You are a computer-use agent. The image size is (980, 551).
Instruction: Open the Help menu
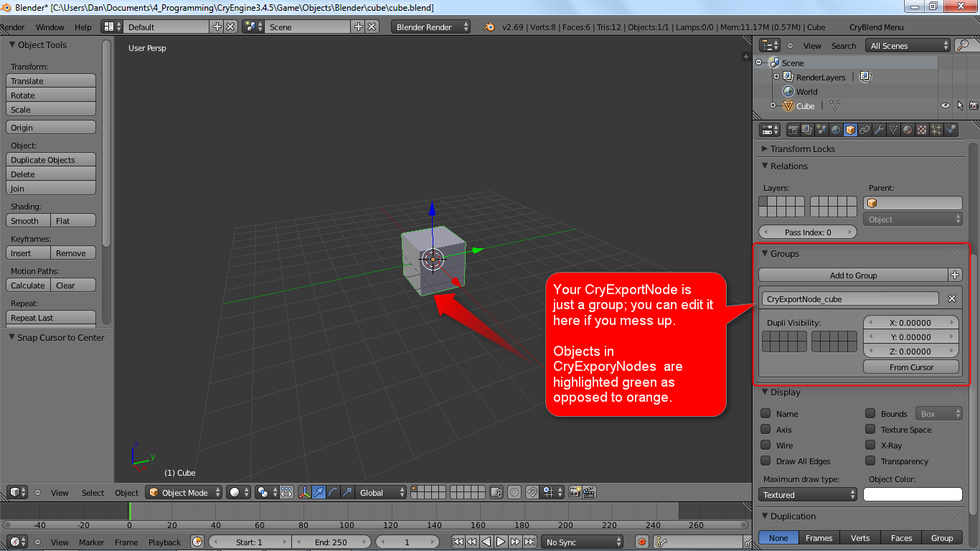coord(83,27)
